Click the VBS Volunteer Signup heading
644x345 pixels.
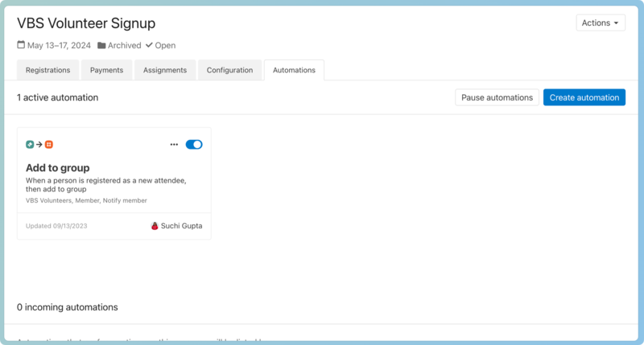tap(86, 23)
